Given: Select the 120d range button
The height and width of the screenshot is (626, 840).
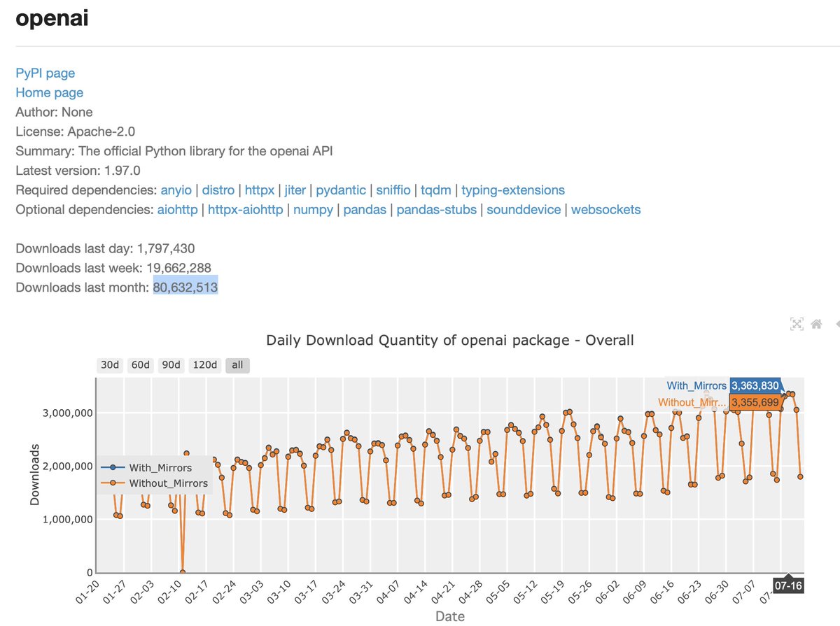Looking at the screenshot, I should (205, 365).
